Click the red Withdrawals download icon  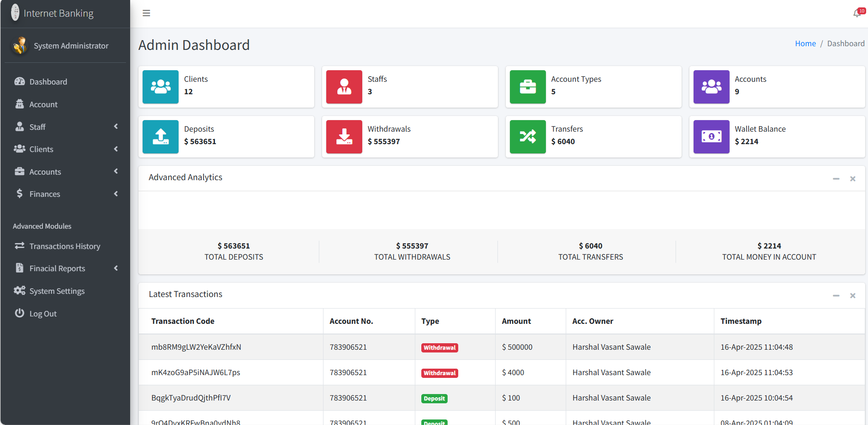click(344, 137)
